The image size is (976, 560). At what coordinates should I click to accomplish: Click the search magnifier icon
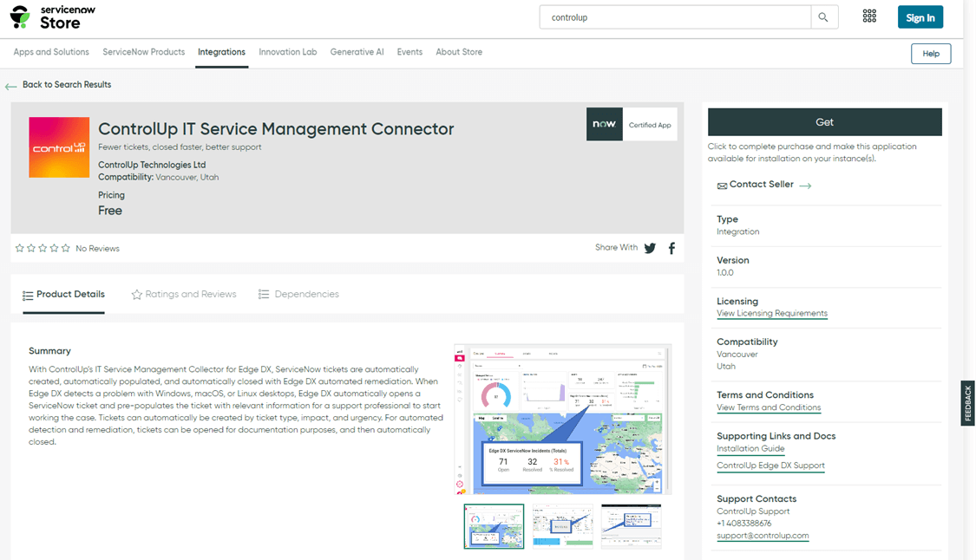point(823,17)
